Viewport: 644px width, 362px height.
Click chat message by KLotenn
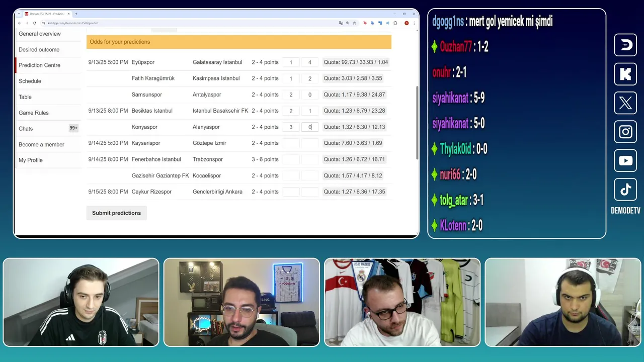pos(457,226)
